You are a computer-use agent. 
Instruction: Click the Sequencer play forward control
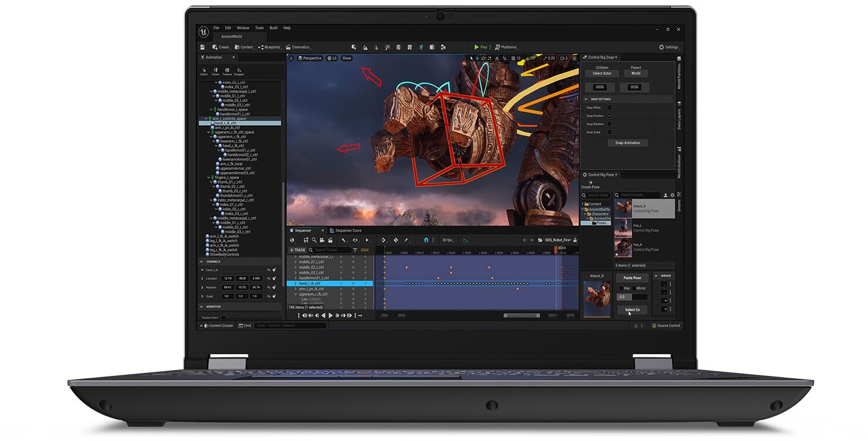[x=330, y=316]
